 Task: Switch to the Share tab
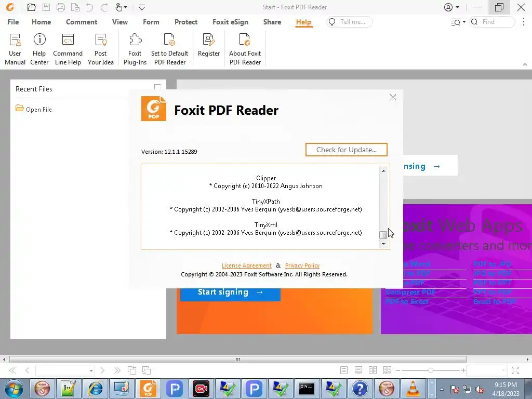click(x=272, y=22)
